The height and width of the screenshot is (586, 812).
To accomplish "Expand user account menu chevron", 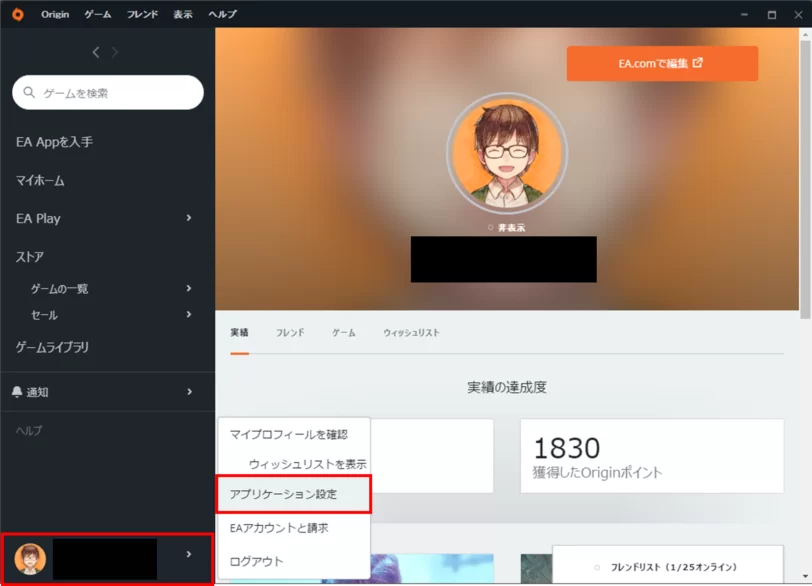I will (189, 554).
